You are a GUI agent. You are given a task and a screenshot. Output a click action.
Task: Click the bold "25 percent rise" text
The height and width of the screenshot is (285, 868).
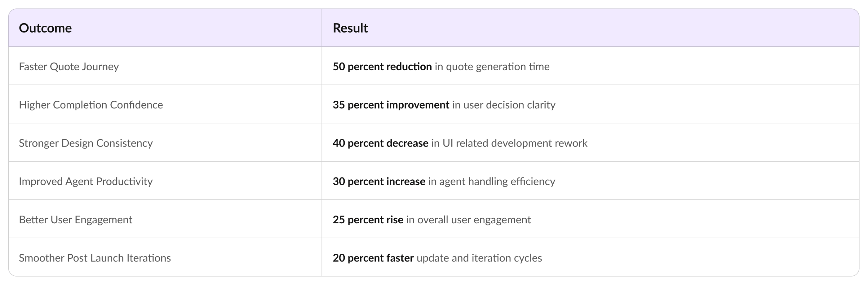[368, 220]
